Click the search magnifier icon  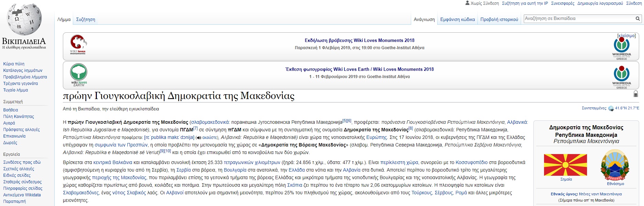637,19
